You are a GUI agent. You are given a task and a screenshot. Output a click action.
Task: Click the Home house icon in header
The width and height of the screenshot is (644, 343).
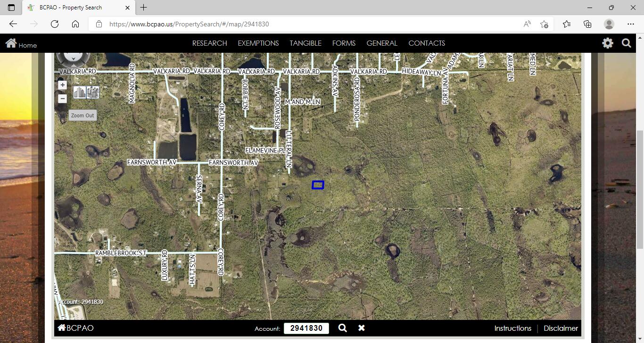pyautogui.click(x=11, y=43)
